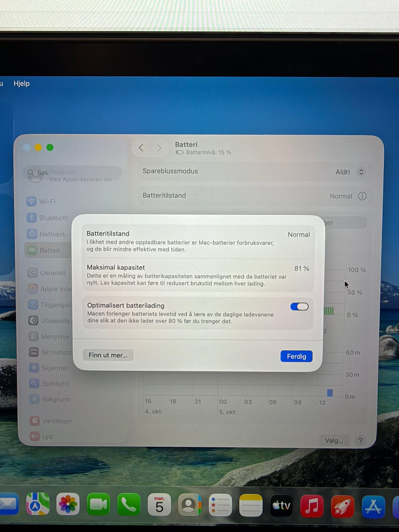Click the Søk search field

73,173
